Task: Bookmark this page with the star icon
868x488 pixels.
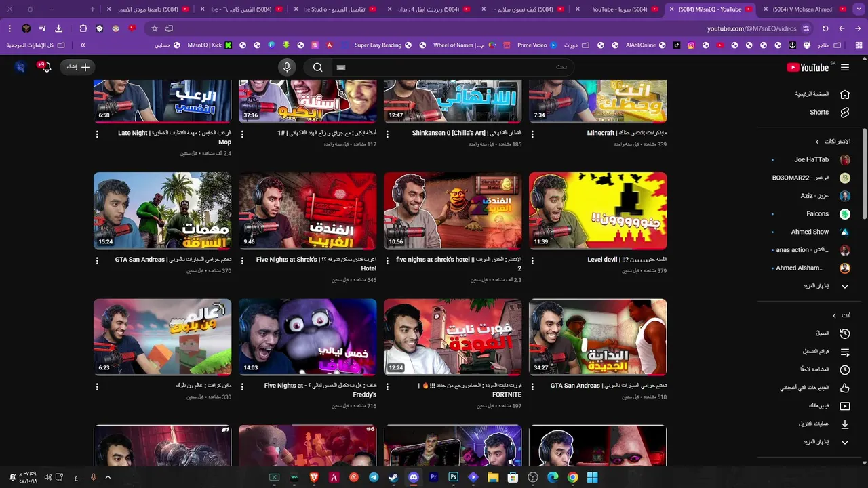Action: (155, 28)
